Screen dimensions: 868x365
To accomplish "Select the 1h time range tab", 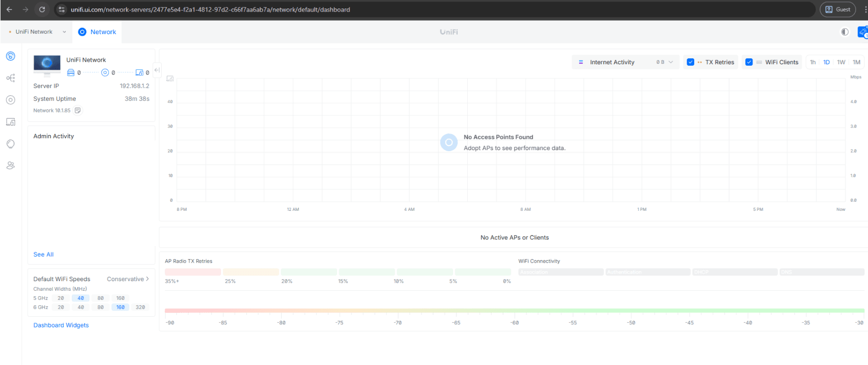I will pyautogui.click(x=813, y=62).
